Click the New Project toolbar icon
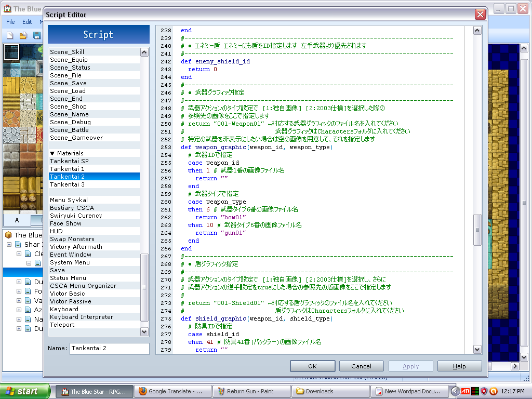532x399 pixels. [10, 35]
